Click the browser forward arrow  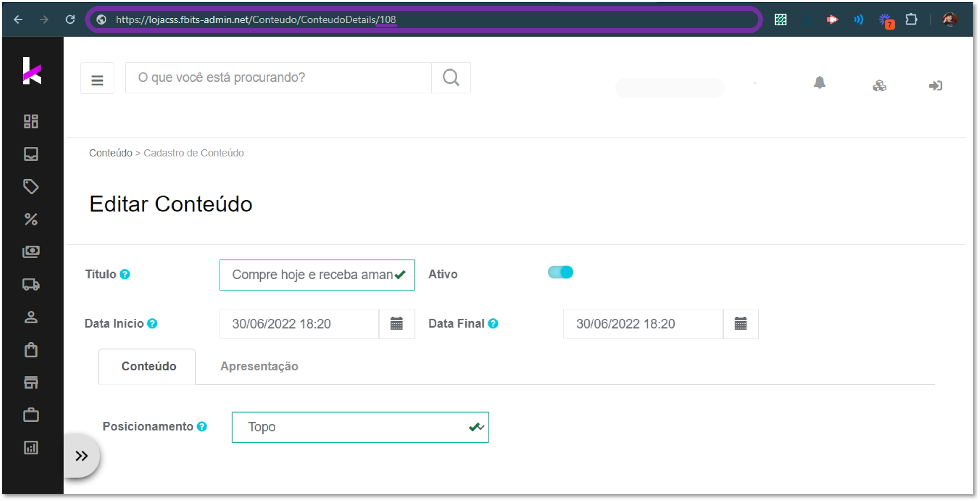coord(44,19)
